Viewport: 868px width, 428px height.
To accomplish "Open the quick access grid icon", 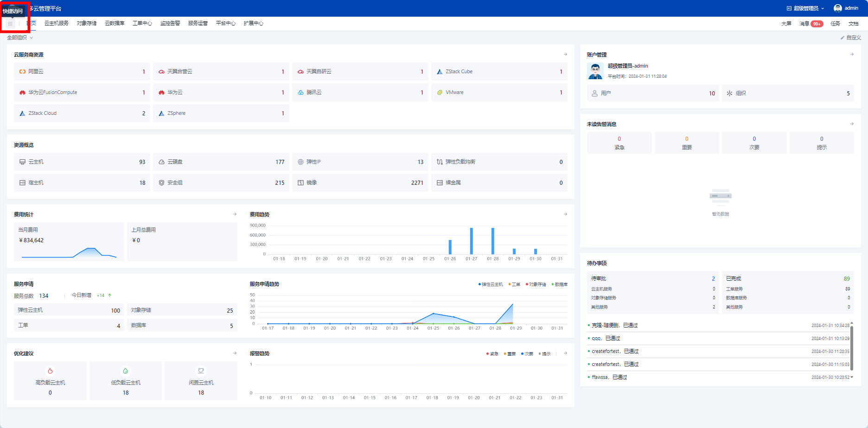I will click(x=10, y=24).
